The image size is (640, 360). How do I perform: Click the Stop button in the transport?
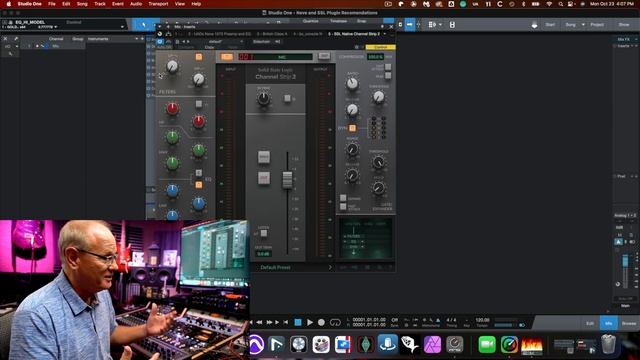pos(298,322)
